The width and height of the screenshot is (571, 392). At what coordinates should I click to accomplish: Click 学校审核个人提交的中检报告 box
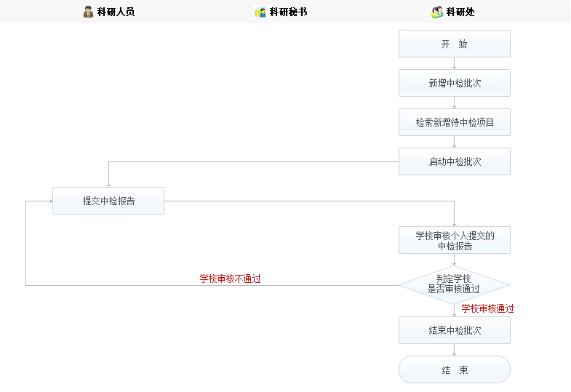click(x=454, y=240)
